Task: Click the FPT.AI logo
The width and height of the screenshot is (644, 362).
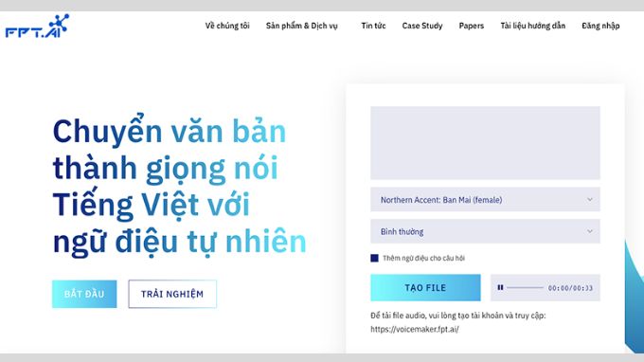Action: (37, 27)
